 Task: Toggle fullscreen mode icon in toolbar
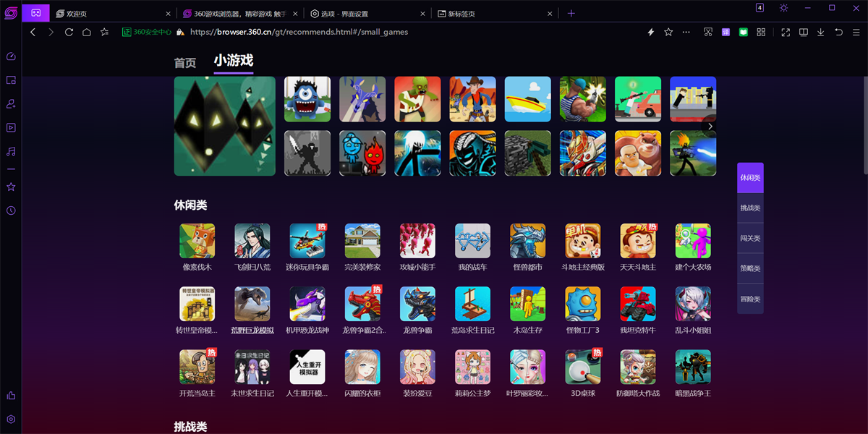pos(786,33)
